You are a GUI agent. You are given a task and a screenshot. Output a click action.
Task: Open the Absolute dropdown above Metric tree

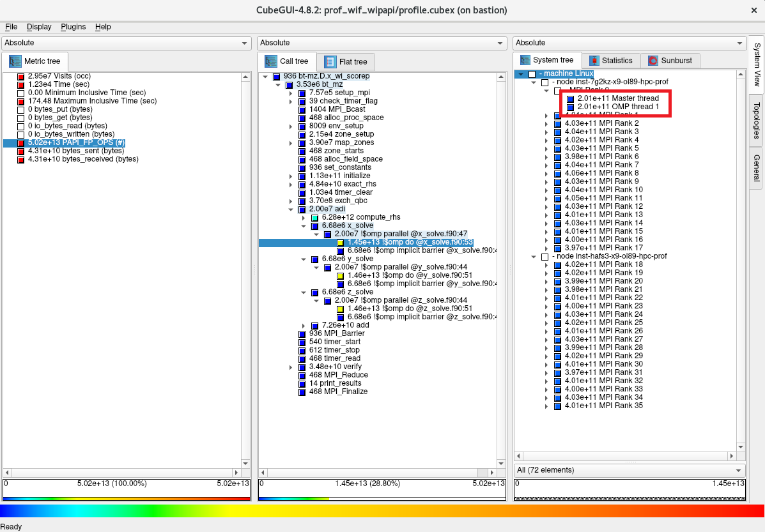pos(126,43)
